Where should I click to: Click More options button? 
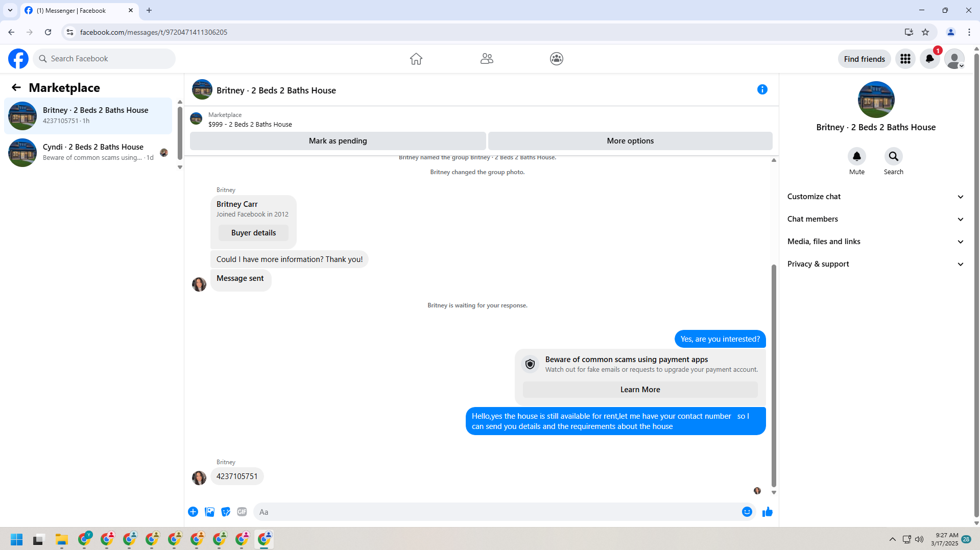tap(630, 141)
